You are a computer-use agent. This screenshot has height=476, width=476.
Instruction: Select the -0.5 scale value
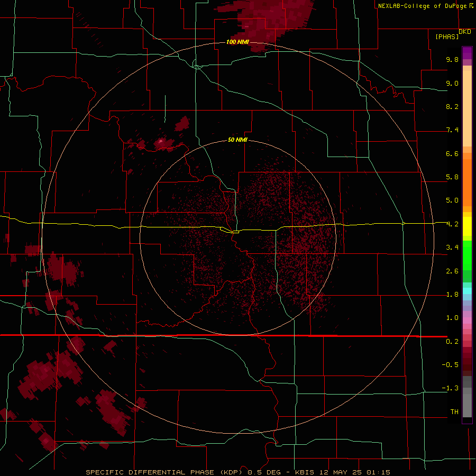(x=450, y=365)
